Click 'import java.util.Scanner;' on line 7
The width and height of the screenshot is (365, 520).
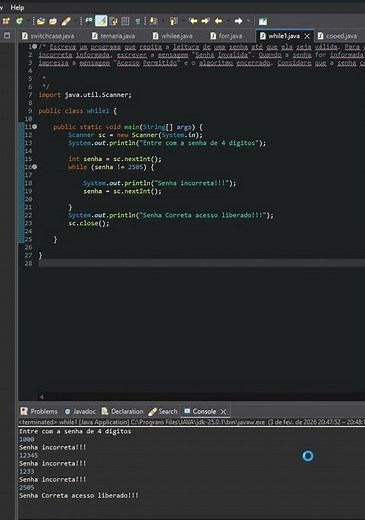tap(85, 95)
